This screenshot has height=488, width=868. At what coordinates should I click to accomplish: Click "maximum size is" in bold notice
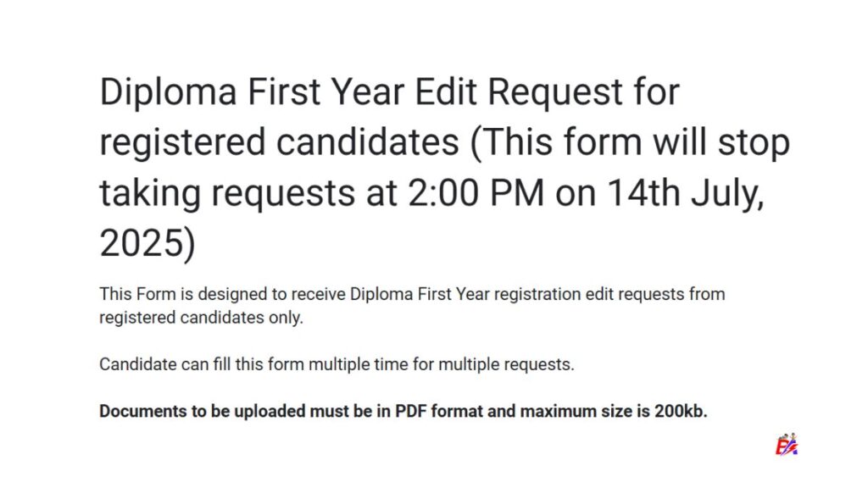coord(584,412)
